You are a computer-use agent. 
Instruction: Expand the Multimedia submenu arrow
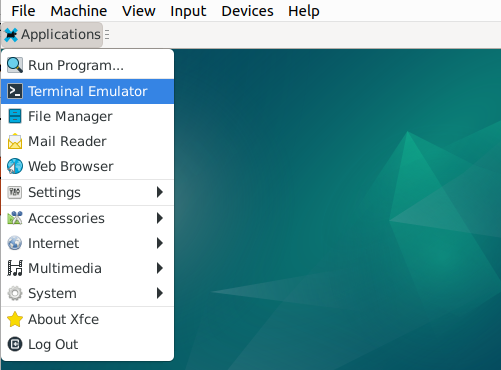point(160,268)
